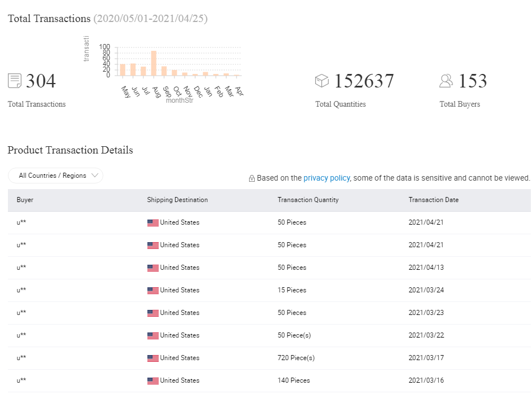Viewport: 532px width, 394px height.
Task: Click the 2021/03/22 transaction date cell
Action: point(426,335)
